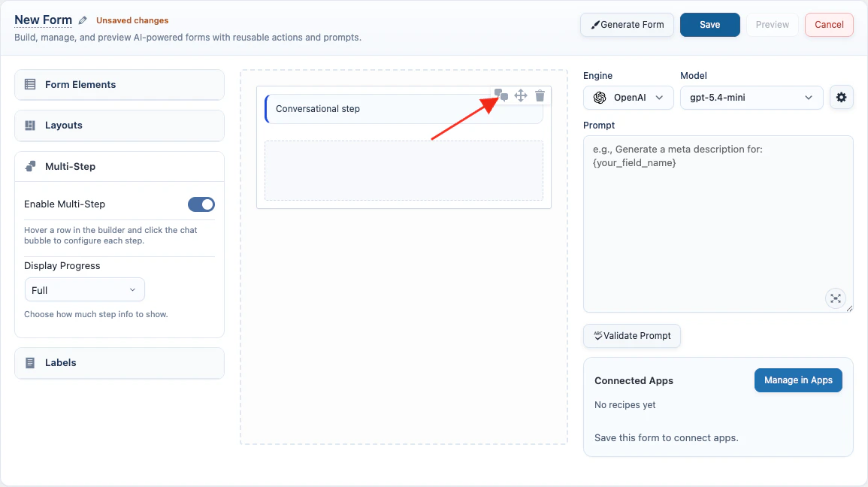Viewport: 868px width, 487px height.
Task: Save the form
Action: pos(709,24)
